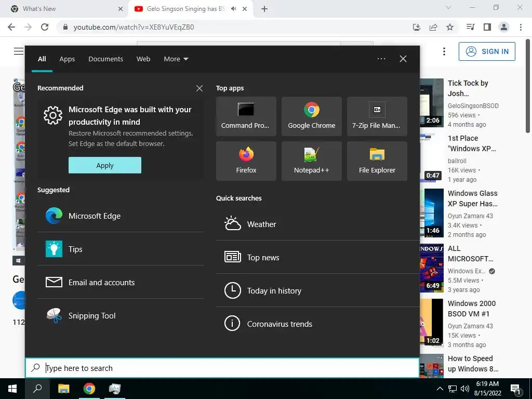Switch to Chrome on the taskbar
This screenshot has height=399, width=532.
point(89,389)
